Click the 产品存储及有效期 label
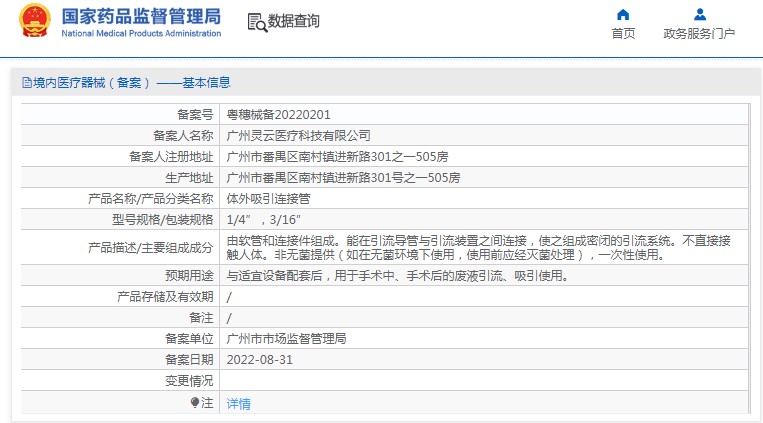This screenshot has height=423, width=763. [x=165, y=297]
